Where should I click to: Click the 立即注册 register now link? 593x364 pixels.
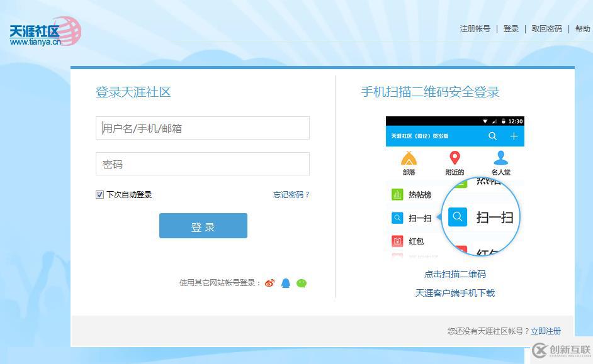click(x=546, y=330)
